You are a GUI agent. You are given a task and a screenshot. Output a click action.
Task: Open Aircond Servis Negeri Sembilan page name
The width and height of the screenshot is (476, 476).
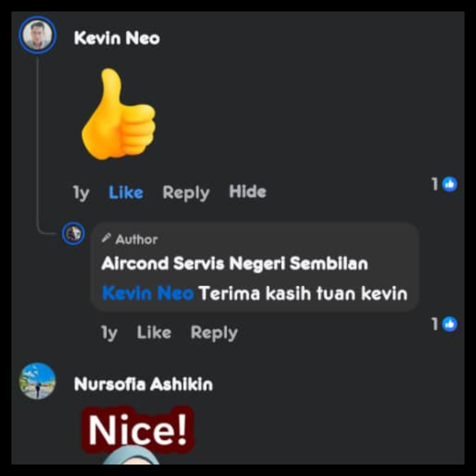click(234, 263)
